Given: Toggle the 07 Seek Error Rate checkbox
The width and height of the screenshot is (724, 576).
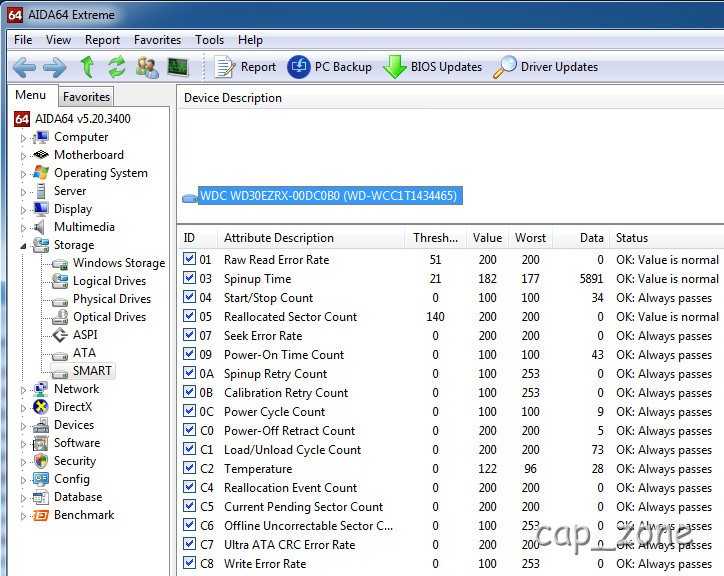Looking at the screenshot, I should coord(189,334).
